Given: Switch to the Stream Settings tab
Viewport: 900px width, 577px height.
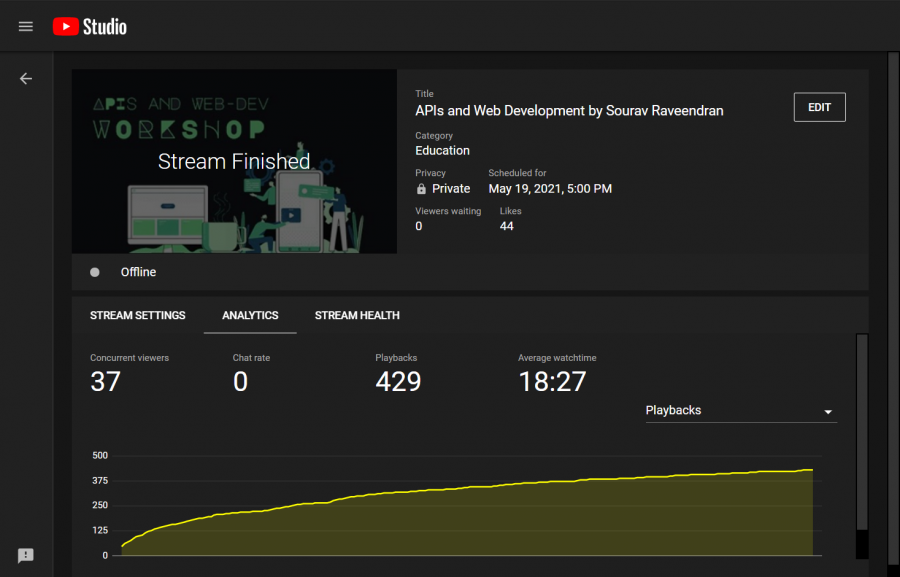Looking at the screenshot, I should click(x=138, y=315).
